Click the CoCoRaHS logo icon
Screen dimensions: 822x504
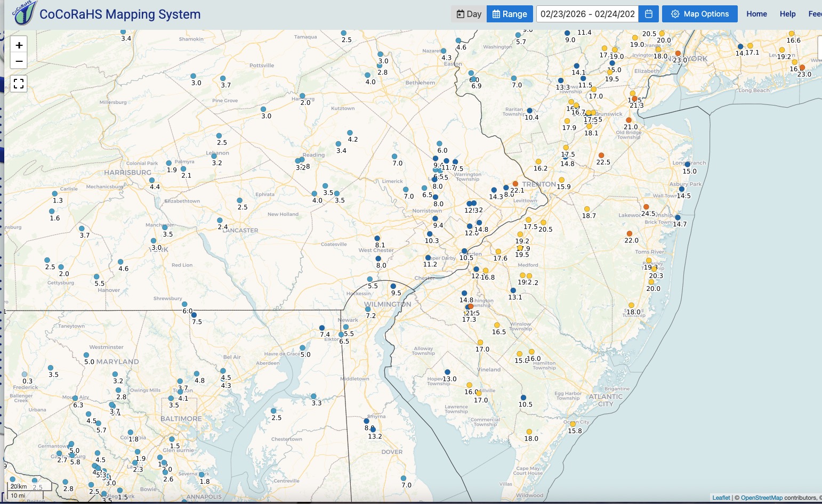click(25, 13)
